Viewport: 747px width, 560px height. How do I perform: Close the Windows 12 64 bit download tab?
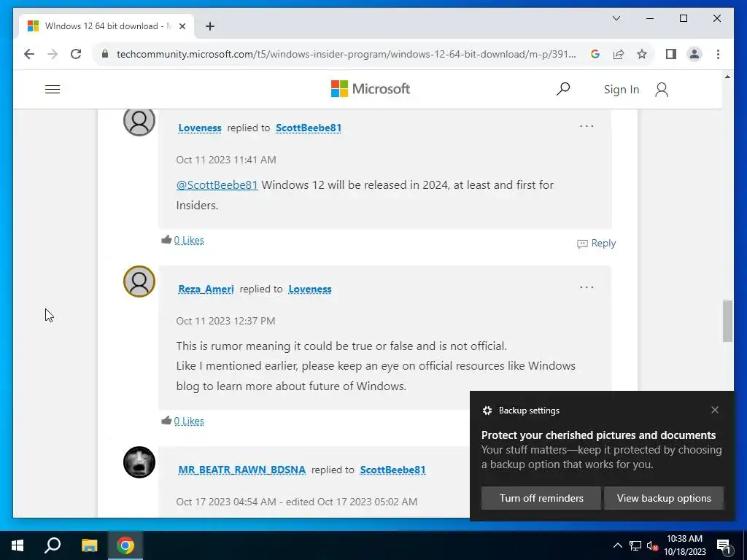pos(182,26)
